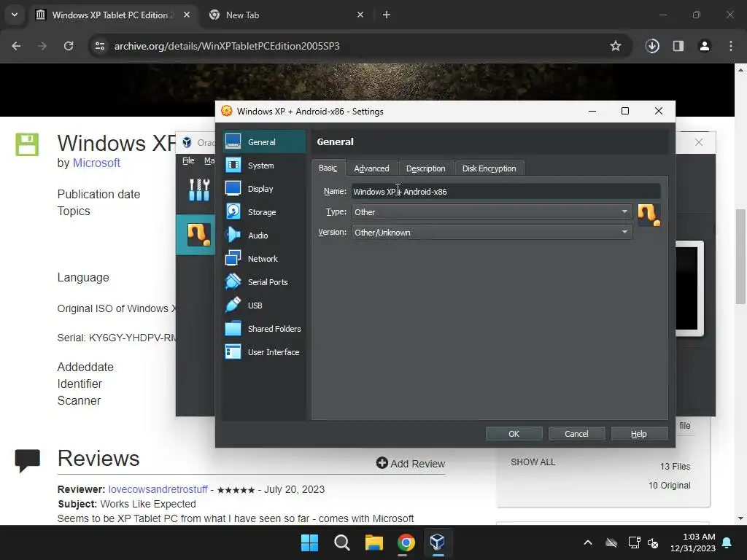Open Storage settings category

[263, 212]
